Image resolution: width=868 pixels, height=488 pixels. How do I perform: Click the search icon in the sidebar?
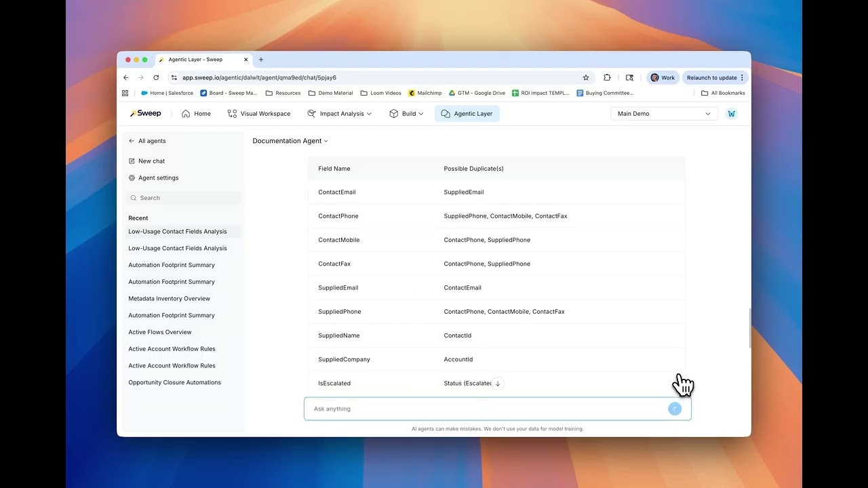pyautogui.click(x=134, y=197)
